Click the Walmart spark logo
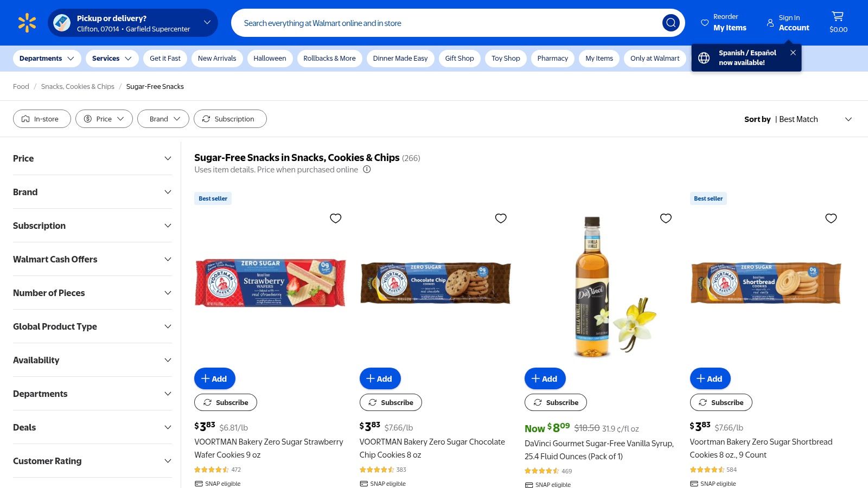The width and height of the screenshot is (868, 488). tap(27, 23)
